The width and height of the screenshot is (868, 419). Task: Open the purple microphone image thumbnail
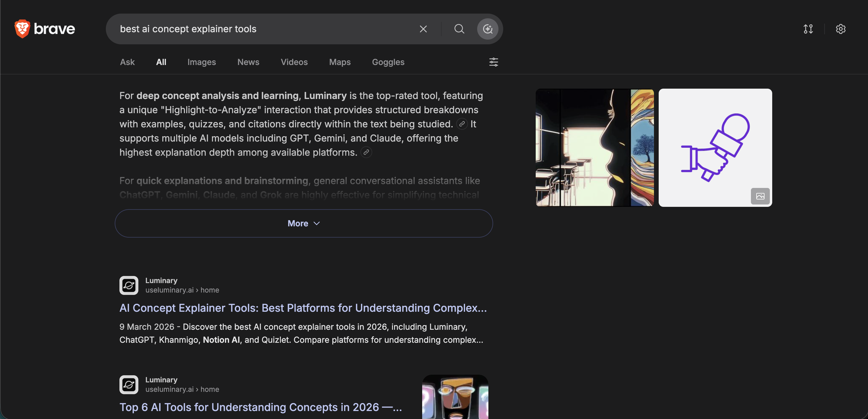tap(715, 147)
